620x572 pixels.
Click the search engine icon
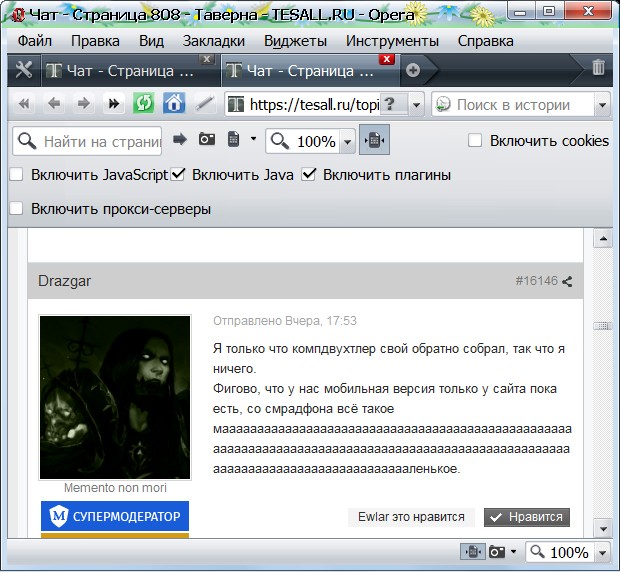[x=443, y=104]
